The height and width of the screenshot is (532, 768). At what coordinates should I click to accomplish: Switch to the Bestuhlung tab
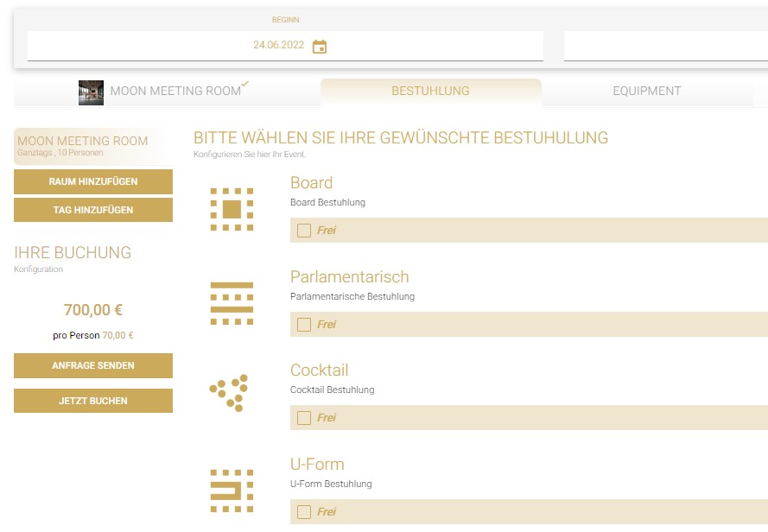point(431,92)
